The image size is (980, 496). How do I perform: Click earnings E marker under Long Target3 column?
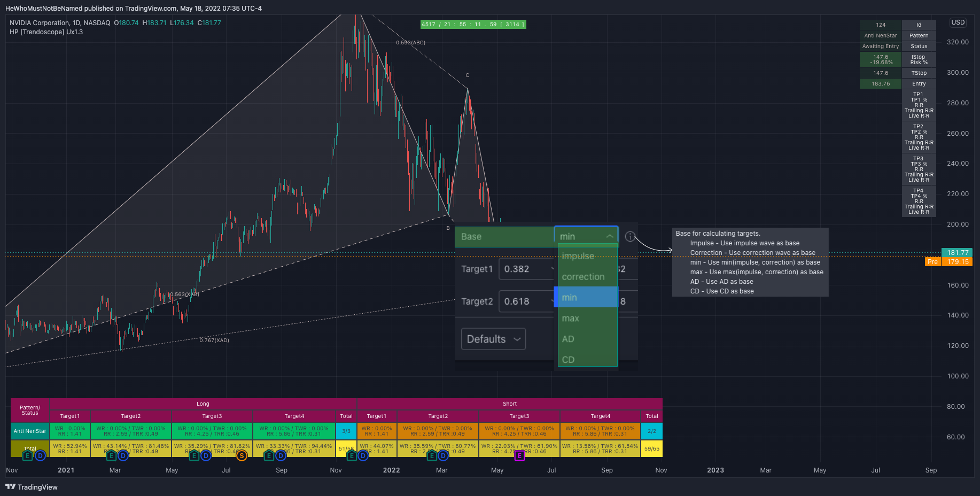pos(193,456)
